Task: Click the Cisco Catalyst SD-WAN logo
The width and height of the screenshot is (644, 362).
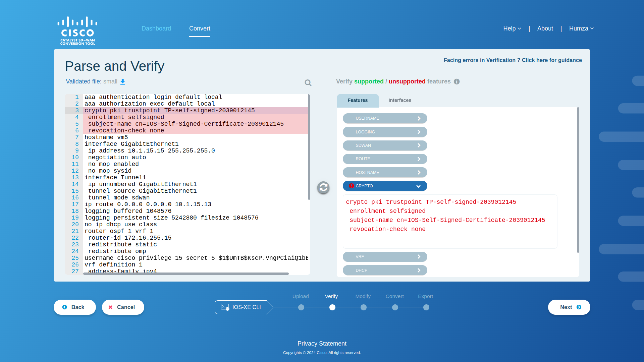Action: point(77,31)
